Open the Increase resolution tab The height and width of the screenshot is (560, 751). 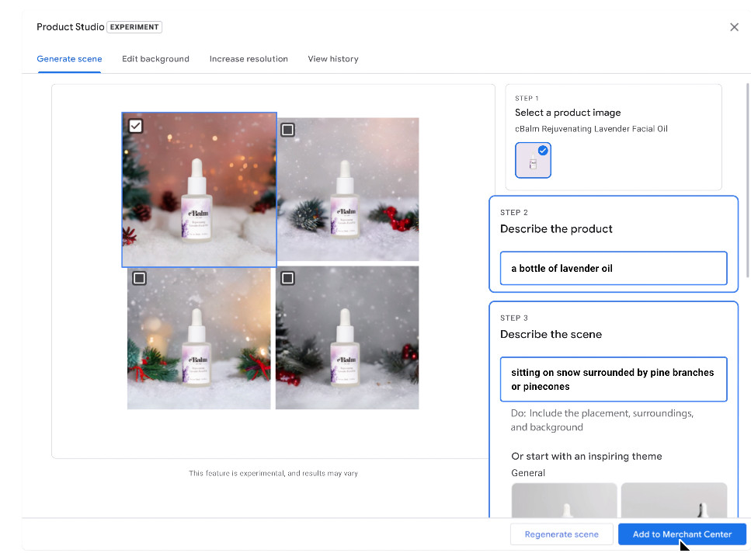(249, 58)
